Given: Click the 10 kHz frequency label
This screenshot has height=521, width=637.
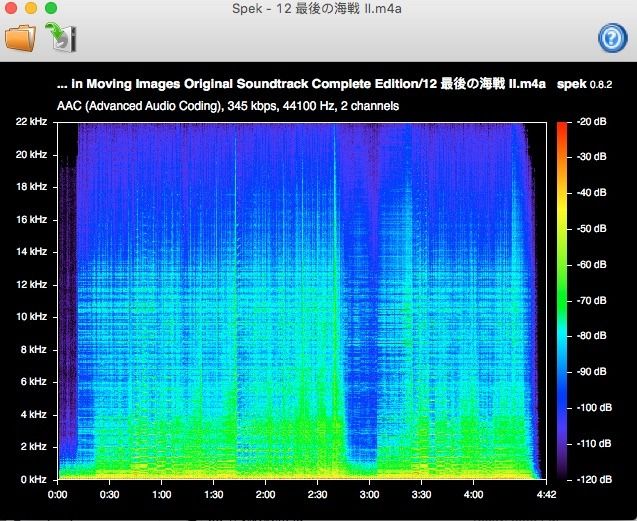Looking at the screenshot, I should coord(31,317).
